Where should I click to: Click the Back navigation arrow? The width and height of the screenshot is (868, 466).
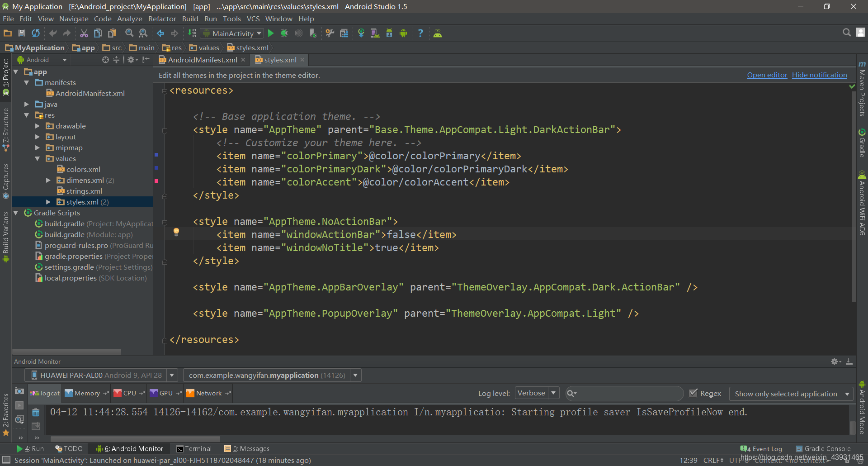coord(160,33)
